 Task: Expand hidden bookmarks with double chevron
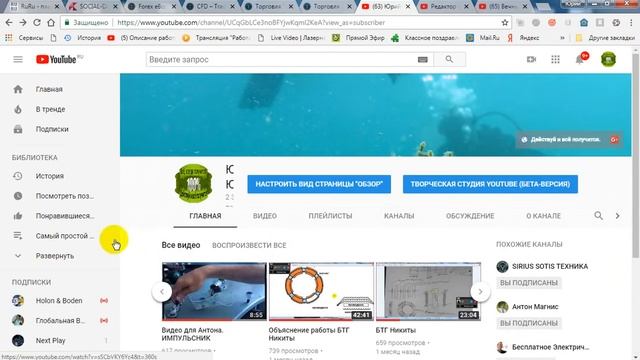pyautogui.click(x=562, y=38)
